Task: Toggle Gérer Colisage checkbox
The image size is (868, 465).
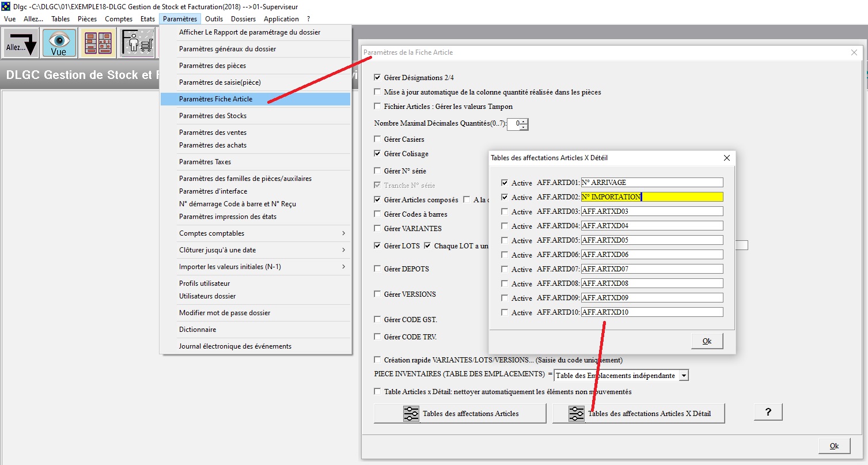Action: point(378,153)
